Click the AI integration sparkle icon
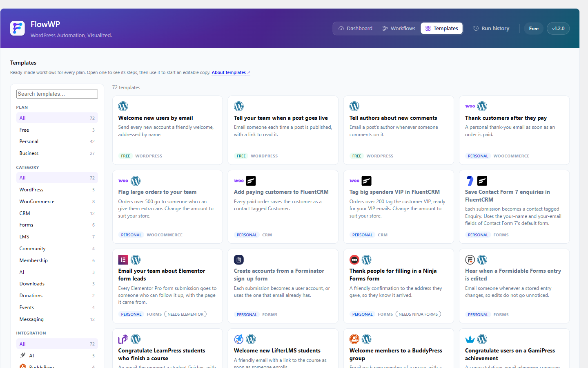Viewport: 588px width, 368px height. click(x=23, y=355)
